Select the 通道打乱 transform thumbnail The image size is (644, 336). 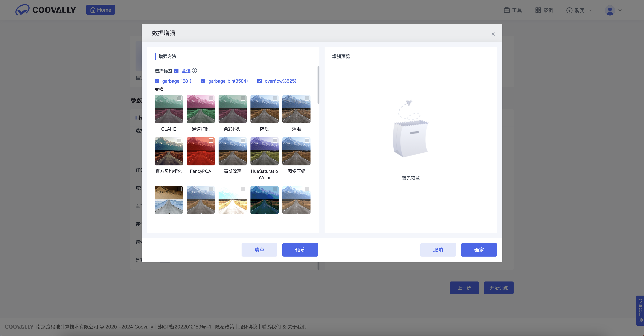pyautogui.click(x=201, y=109)
